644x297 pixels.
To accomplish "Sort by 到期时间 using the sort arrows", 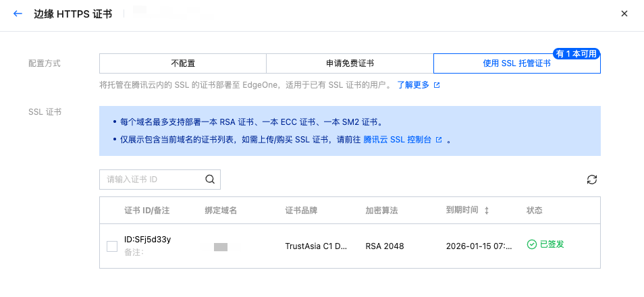I will (x=486, y=211).
